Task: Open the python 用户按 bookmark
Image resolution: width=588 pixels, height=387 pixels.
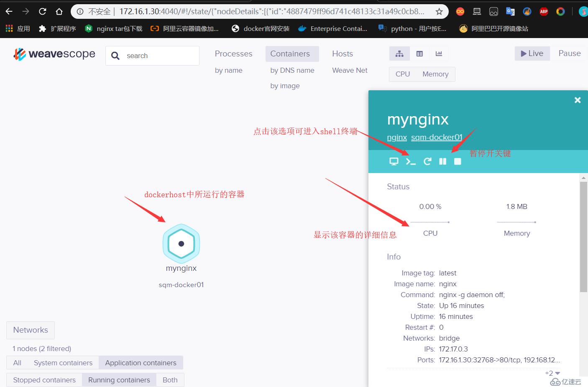Action: click(412, 28)
